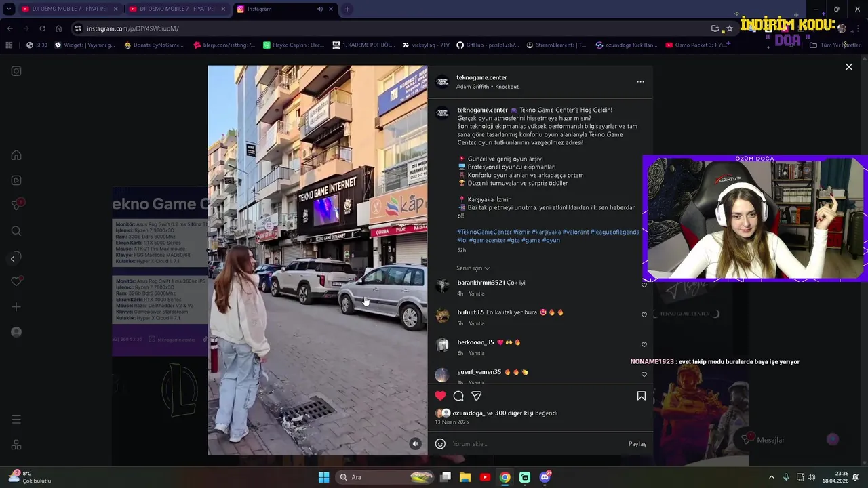Open the GitHub - pixelplush bookmark
Viewport: 868px width, 488px height.
[x=488, y=45]
